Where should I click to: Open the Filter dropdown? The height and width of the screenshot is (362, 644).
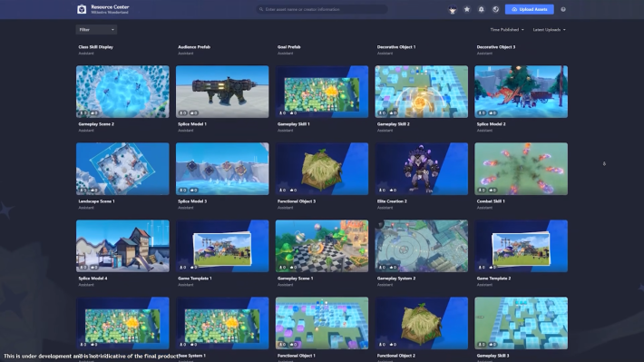pos(96,30)
